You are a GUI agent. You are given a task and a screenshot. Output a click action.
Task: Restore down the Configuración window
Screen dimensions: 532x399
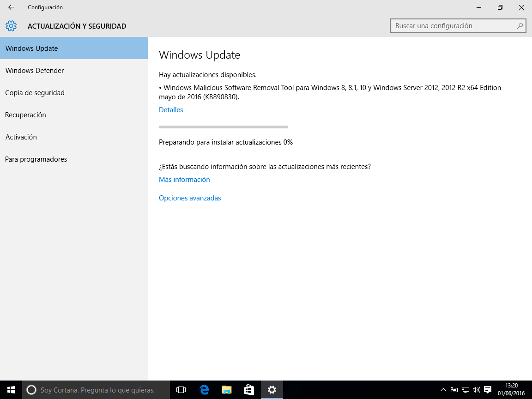(500, 7)
